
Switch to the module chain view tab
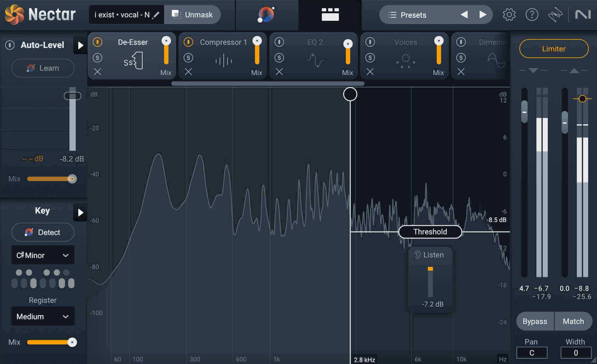tap(330, 15)
